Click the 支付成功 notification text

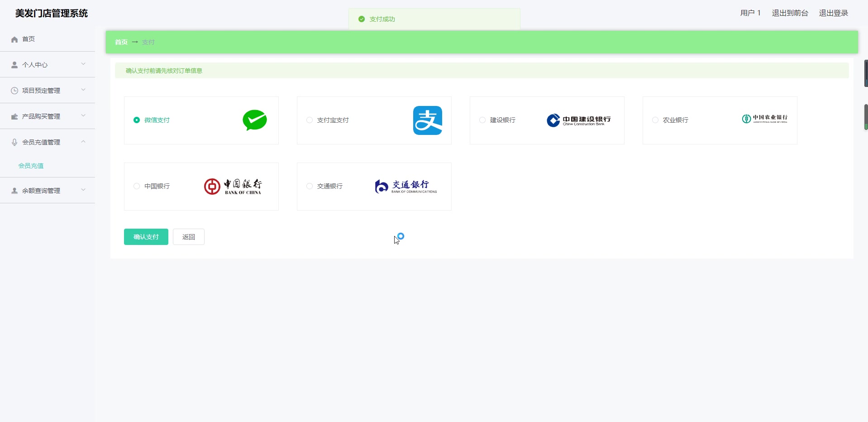(x=382, y=19)
